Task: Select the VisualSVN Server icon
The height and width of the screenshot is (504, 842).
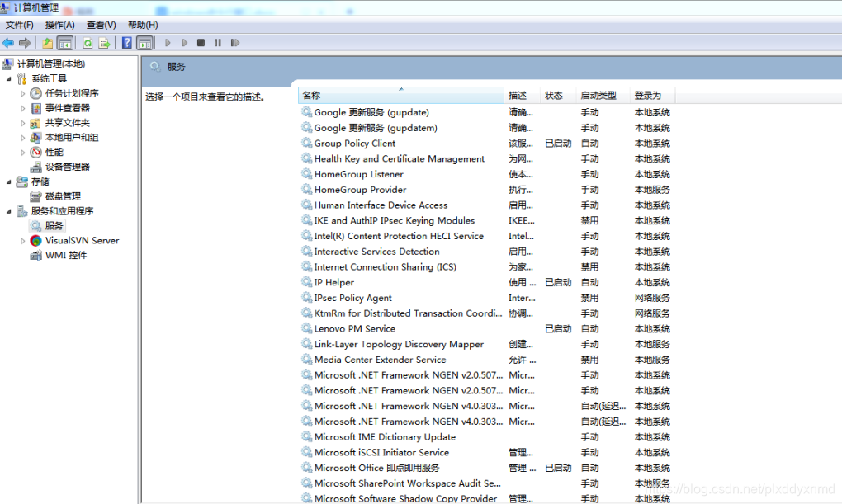Action: click(36, 241)
